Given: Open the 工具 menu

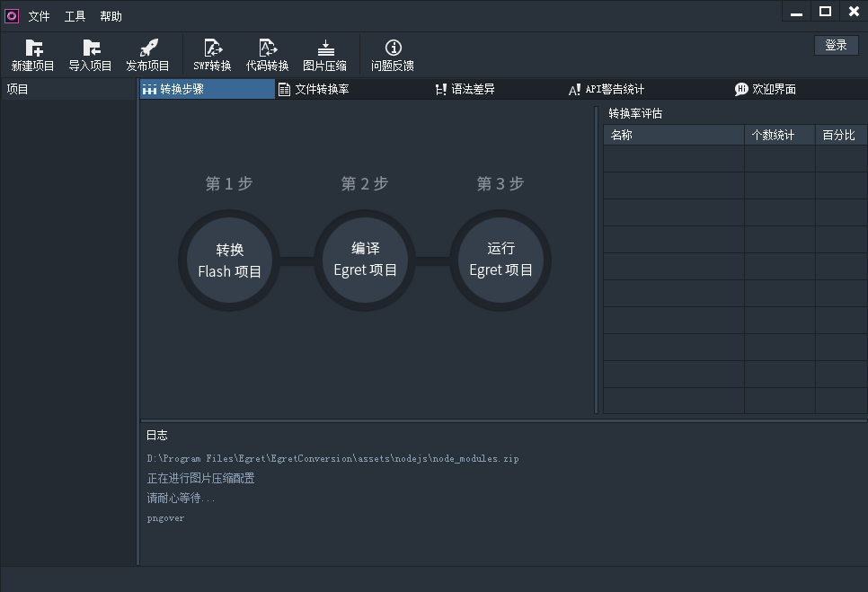Looking at the screenshot, I should 75,16.
